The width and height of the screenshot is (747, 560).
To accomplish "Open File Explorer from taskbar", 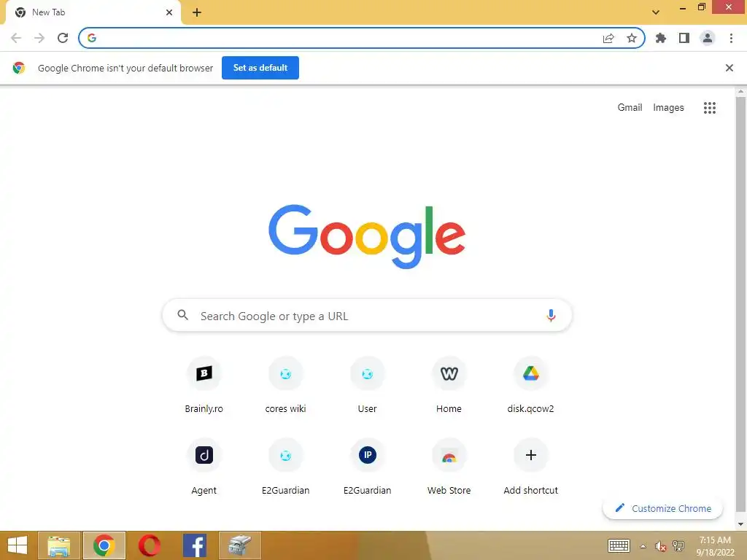I will 59,545.
